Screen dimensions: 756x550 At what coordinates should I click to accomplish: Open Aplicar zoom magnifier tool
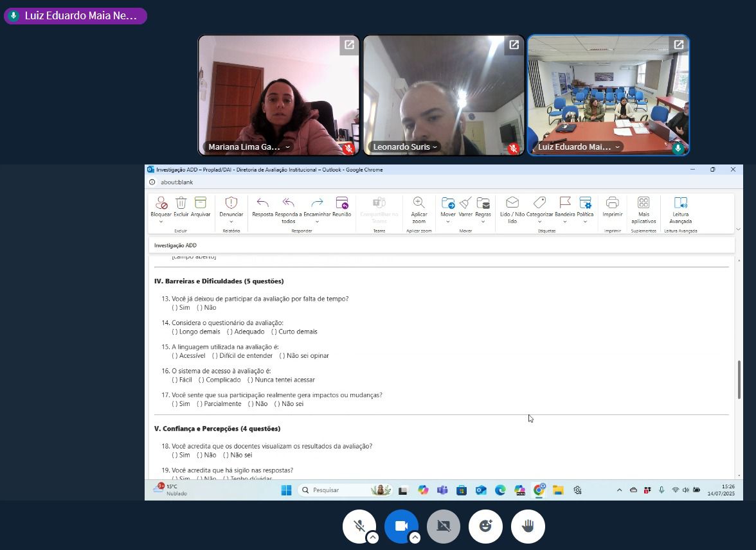click(x=419, y=204)
